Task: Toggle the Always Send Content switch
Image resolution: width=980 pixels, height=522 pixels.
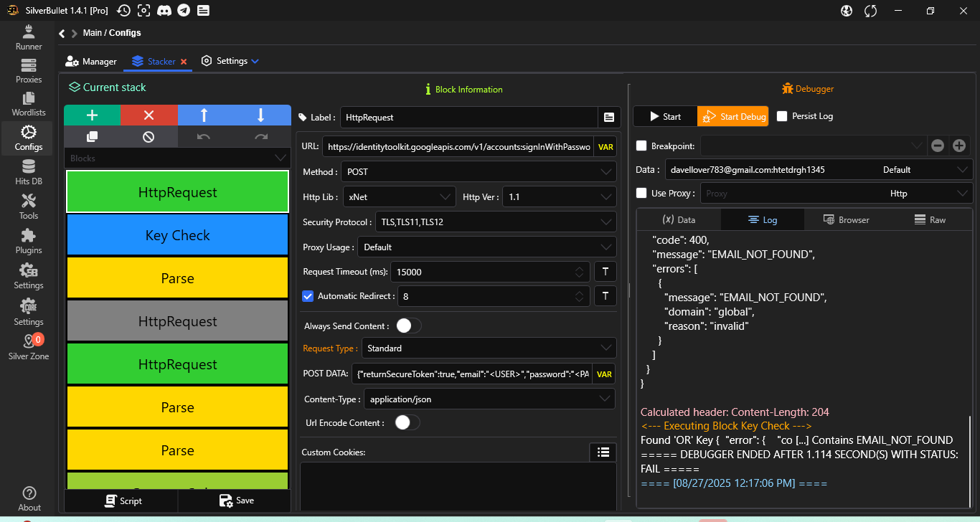Action: click(408, 326)
